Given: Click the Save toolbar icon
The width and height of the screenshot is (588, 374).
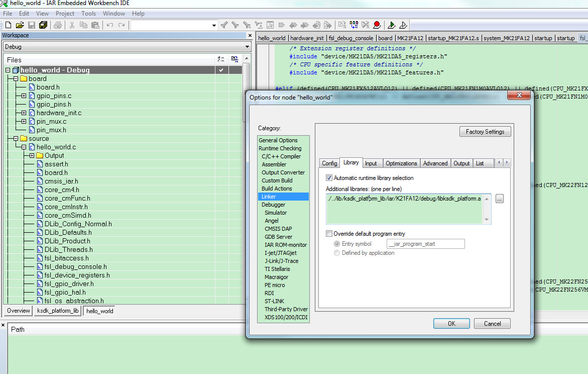Looking at the screenshot, I should (x=32, y=25).
